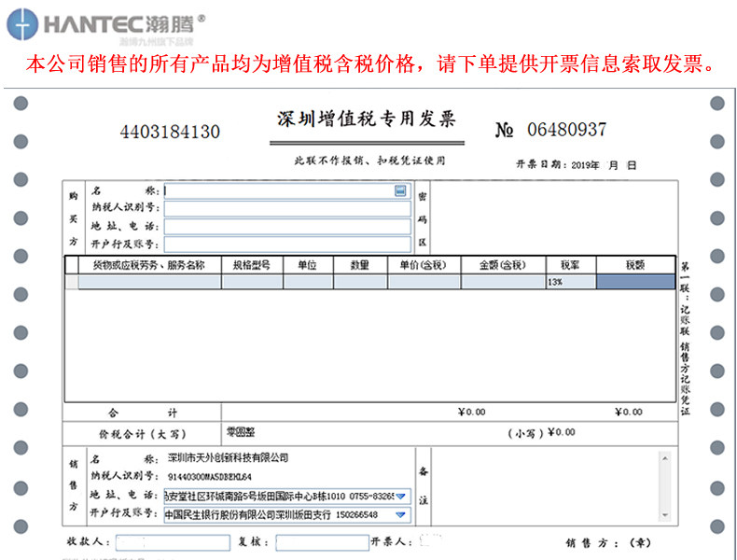This screenshot has width=737, height=560.
Task: Click the highlighted 税额 cell in first row
Action: [635, 282]
